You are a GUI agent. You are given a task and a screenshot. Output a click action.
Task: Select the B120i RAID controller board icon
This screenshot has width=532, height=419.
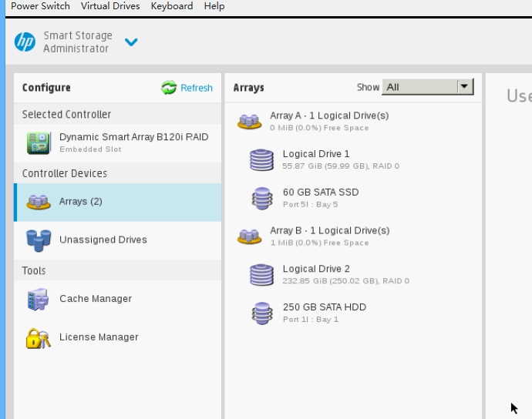click(39, 142)
